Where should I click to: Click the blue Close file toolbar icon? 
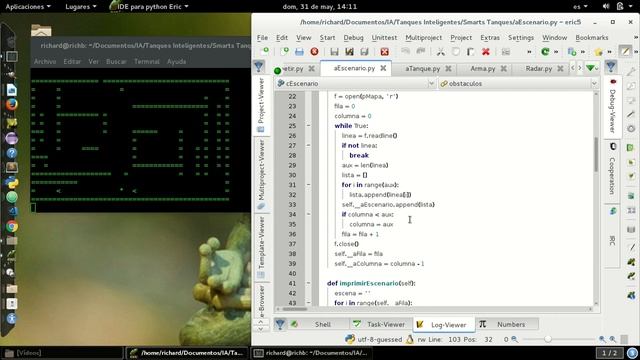tap(299, 51)
